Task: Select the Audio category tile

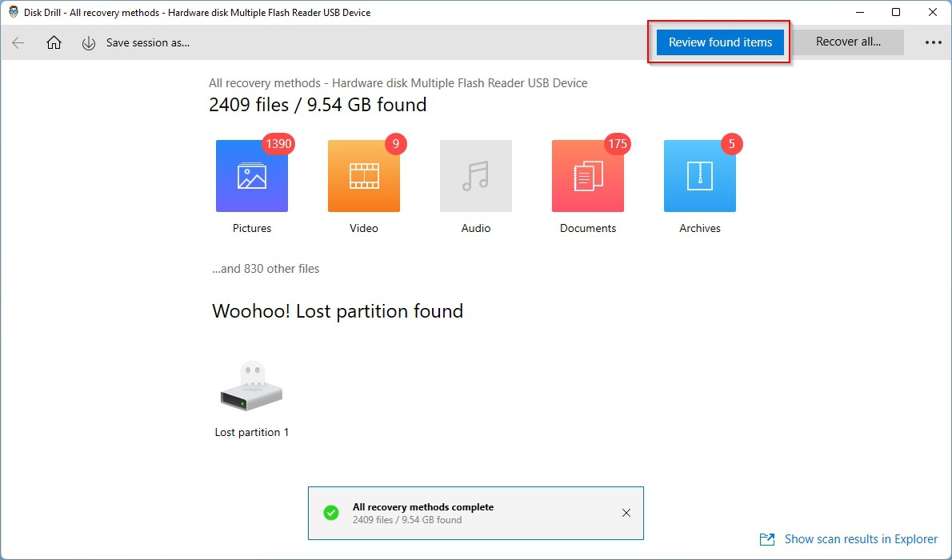Action: coord(475,176)
